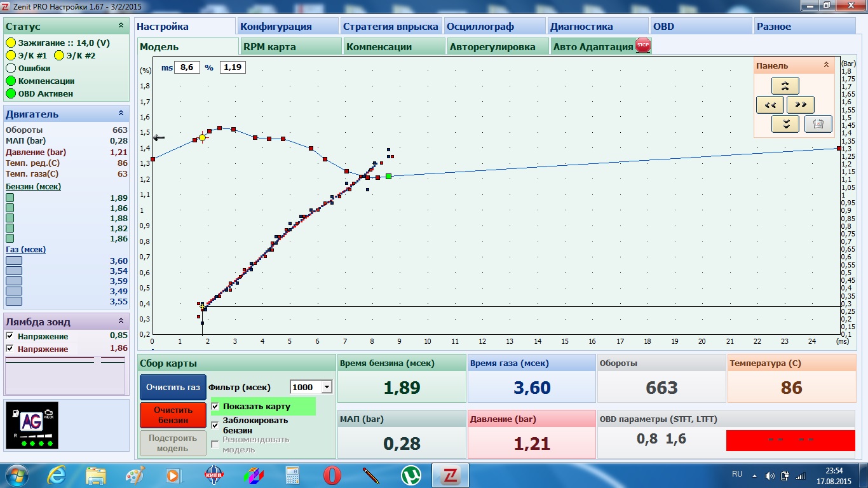
Task: Collapse the Статус panel
Action: pos(121,26)
